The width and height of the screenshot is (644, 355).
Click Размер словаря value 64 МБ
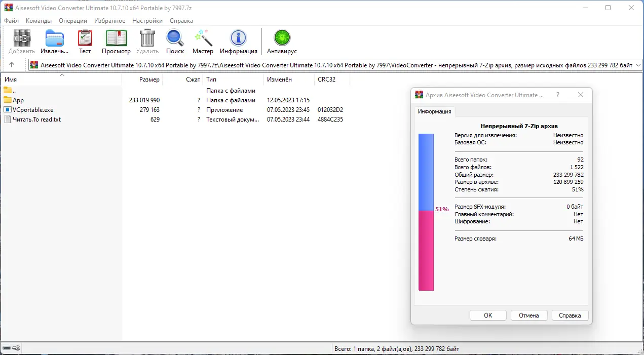[576, 239]
